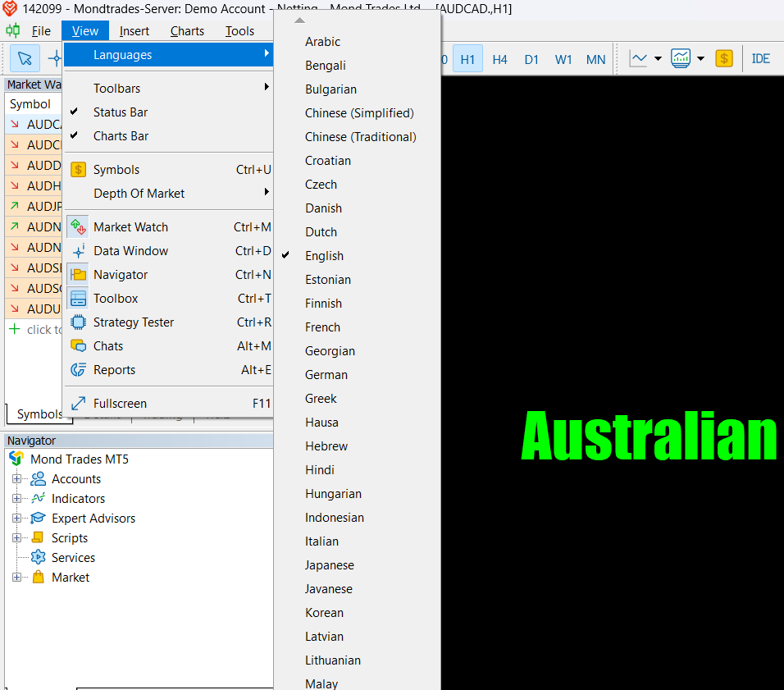Open the Toolbars submenu

coord(116,89)
